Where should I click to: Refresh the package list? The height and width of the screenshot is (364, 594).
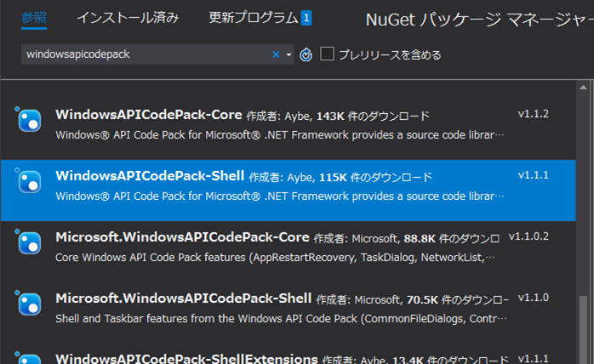click(306, 55)
